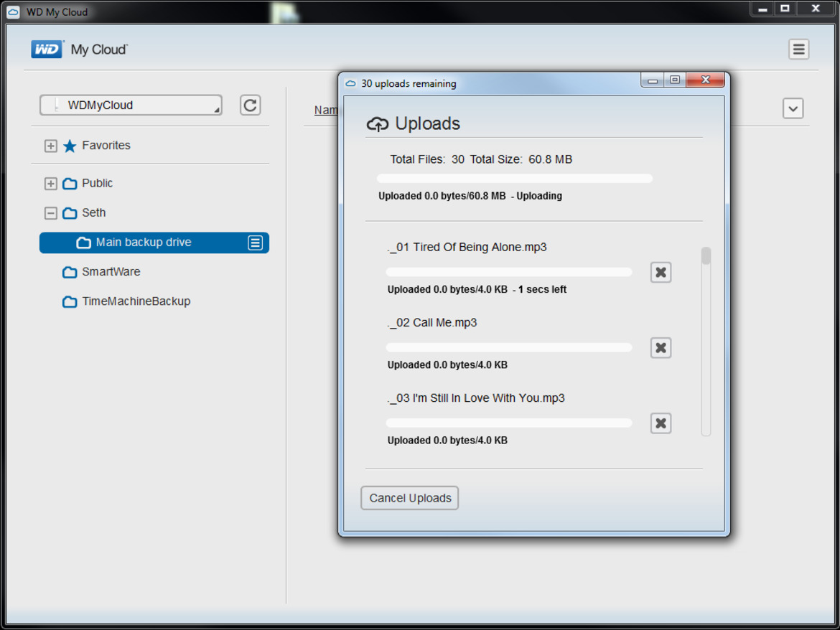Refresh the WDMyCloud device listing
Image resolution: width=840 pixels, height=630 pixels.
pyautogui.click(x=250, y=105)
